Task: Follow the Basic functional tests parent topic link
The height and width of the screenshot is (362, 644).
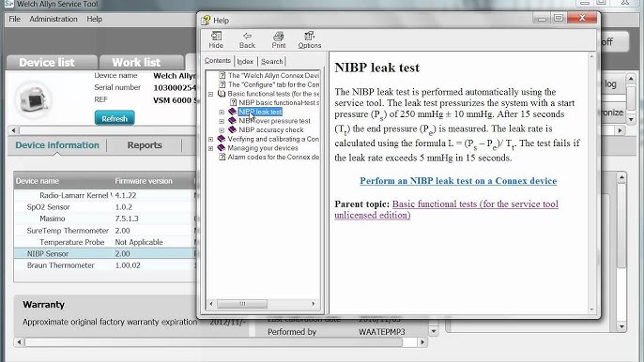Action: (447, 210)
